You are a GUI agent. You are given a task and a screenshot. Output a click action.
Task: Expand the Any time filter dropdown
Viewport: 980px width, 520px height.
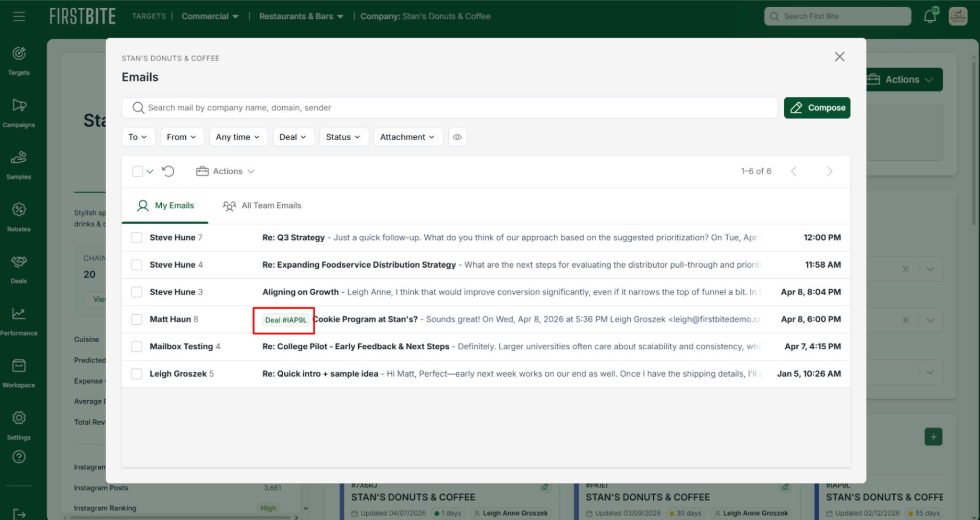click(237, 137)
